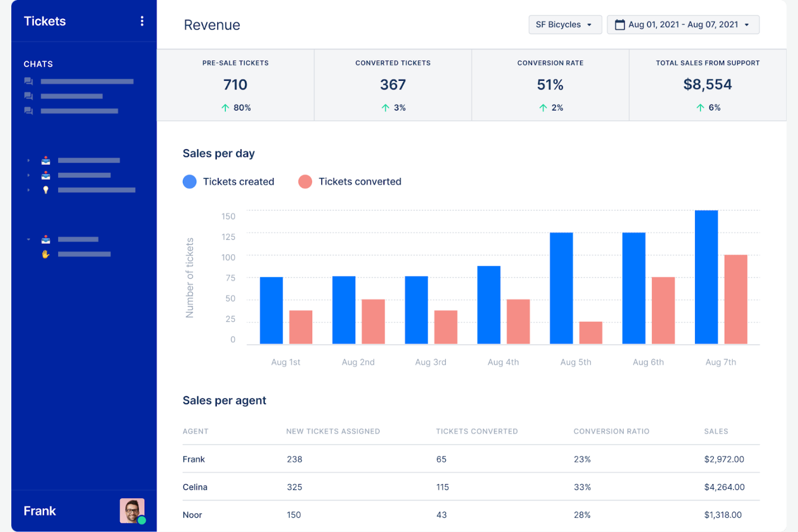Viewport: 798px width, 532px height.
Task: Click the pink Aug 5th bar
Action: pyautogui.click(x=590, y=333)
